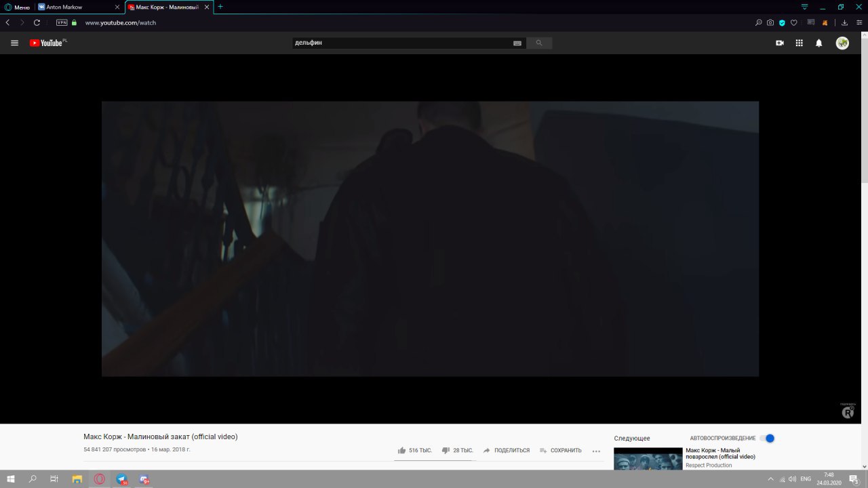The height and width of the screenshot is (488, 868).
Task: Open a new tab with plus
Action: tap(220, 7)
